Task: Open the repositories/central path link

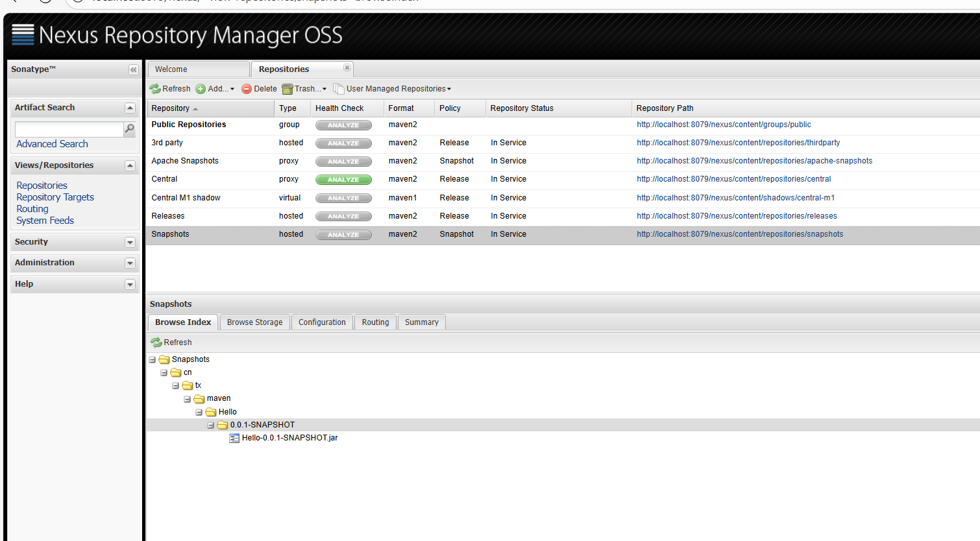Action: [x=734, y=179]
